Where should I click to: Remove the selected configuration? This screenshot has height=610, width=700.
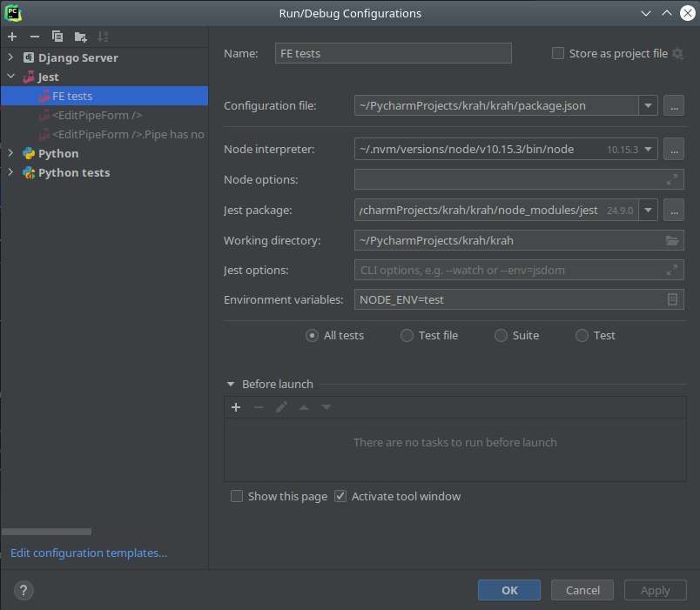point(34,37)
